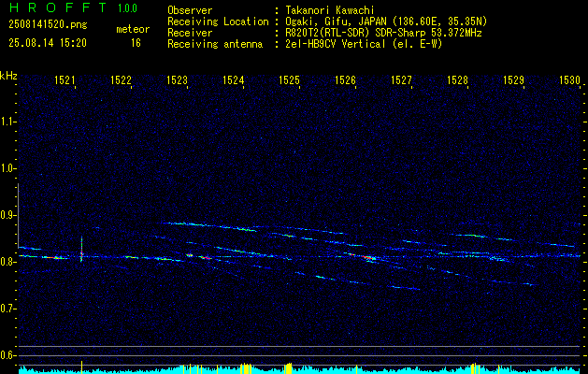Click the version number 1.0.0
Viewport: 588px width, 374px height.
[127, 7]
